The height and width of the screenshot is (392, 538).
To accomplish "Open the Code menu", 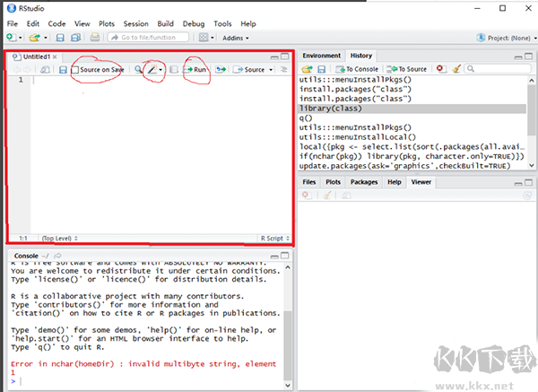I will (x=56, y=23).
